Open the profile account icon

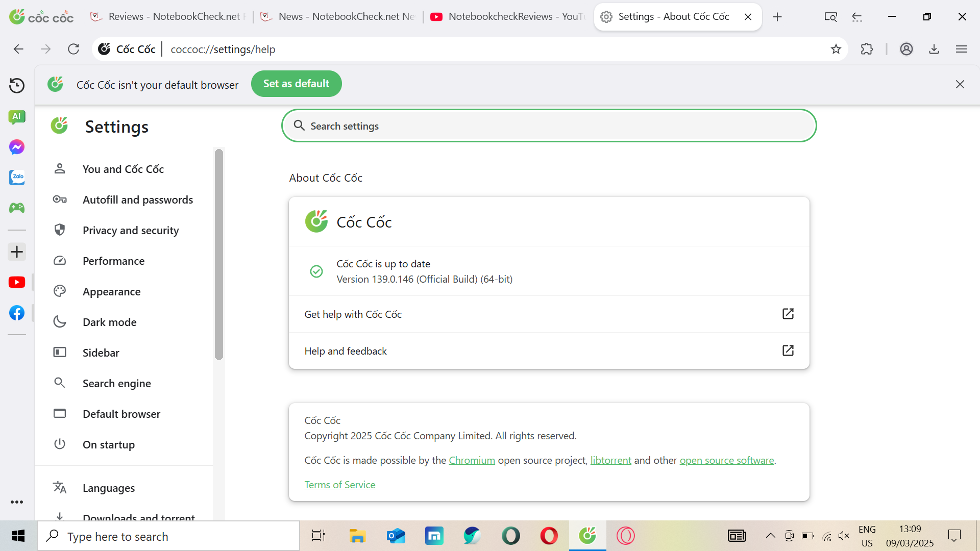[906, 49]
